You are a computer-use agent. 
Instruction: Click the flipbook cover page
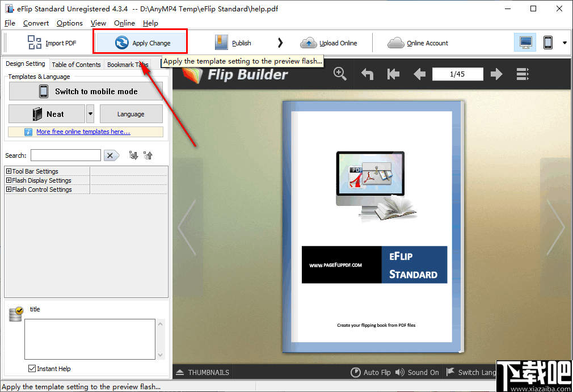373,227
